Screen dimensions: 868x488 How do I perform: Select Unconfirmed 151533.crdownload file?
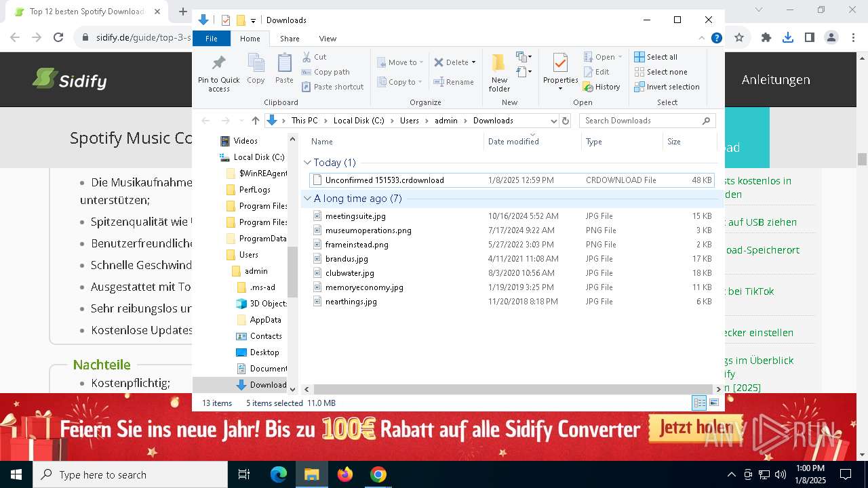[x=512, y=180]
